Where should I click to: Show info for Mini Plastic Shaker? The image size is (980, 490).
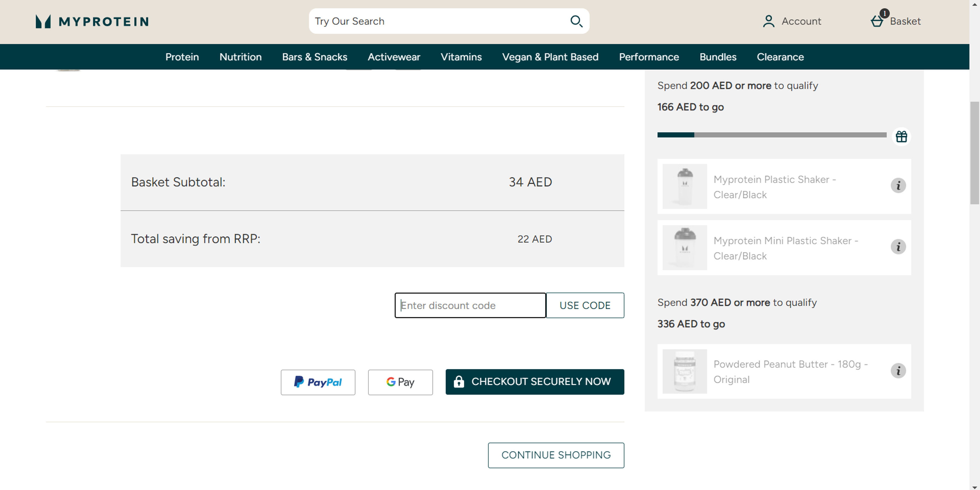pyautogui.click(x=898, y=247)
